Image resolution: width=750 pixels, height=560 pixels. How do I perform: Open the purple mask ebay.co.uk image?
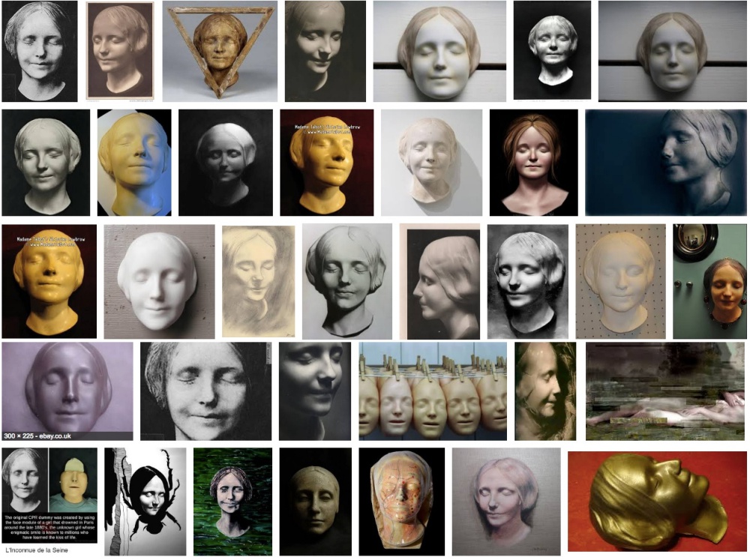pyautogui.click(x=67, y=391)
